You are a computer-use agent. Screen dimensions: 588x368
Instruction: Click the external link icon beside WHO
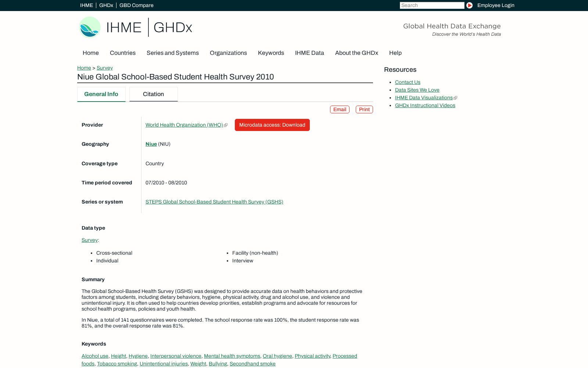(x=226, y=125)
